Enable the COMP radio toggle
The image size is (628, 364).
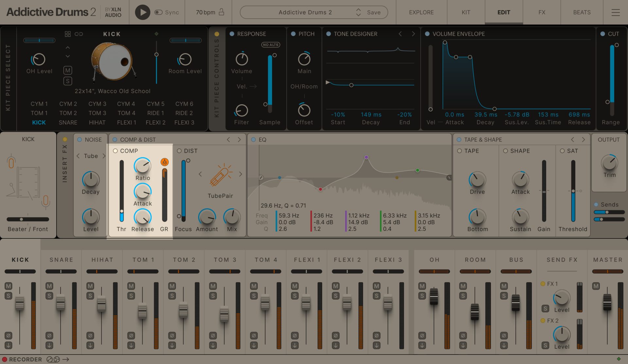click(115, 151)
